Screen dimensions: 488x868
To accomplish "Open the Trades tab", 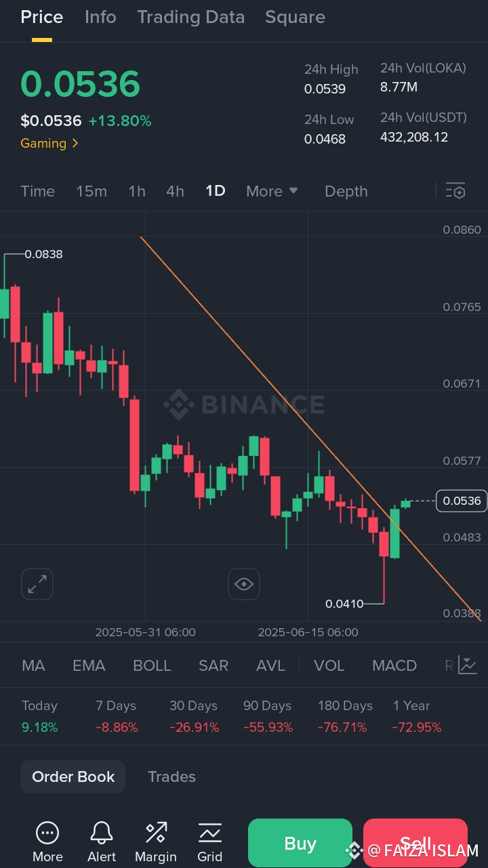I will pyautogui.click(x=171, y=777).
